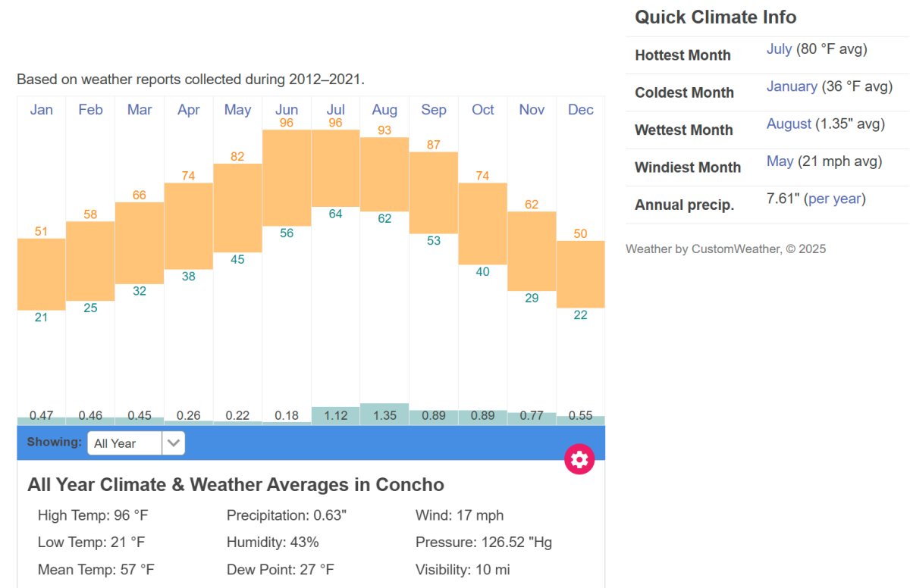Open the chart settings gear icon
The width and height of the screenshot is (910, 588).
pyautogui.click(x=579, y=459)
